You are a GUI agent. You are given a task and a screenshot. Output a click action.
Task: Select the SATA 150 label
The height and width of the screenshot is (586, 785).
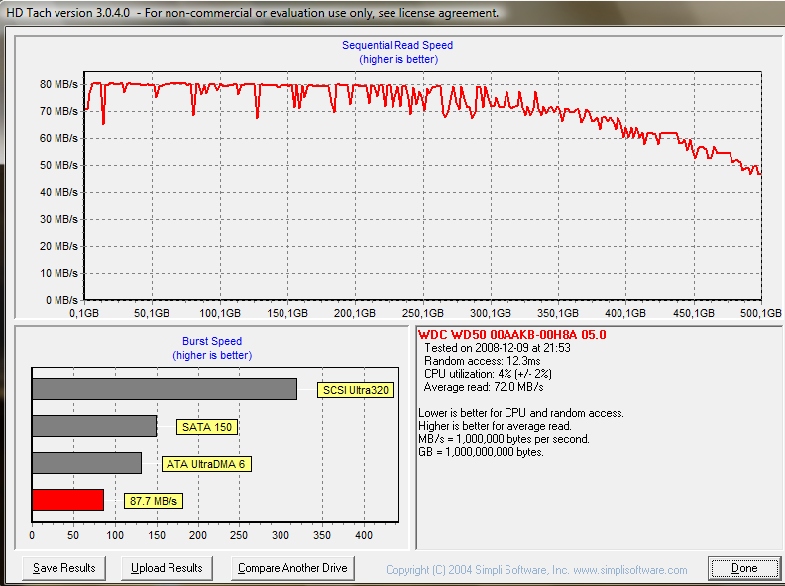point(207,427)
